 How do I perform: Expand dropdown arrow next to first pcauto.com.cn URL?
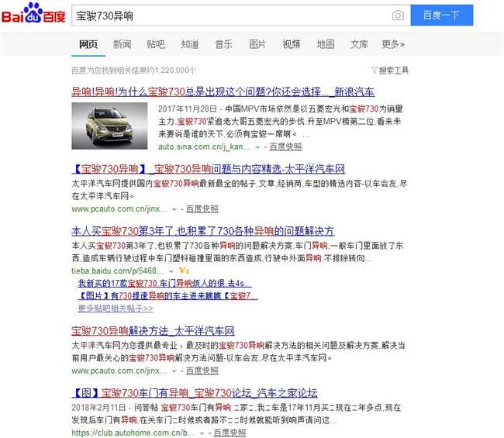point(174,209)
